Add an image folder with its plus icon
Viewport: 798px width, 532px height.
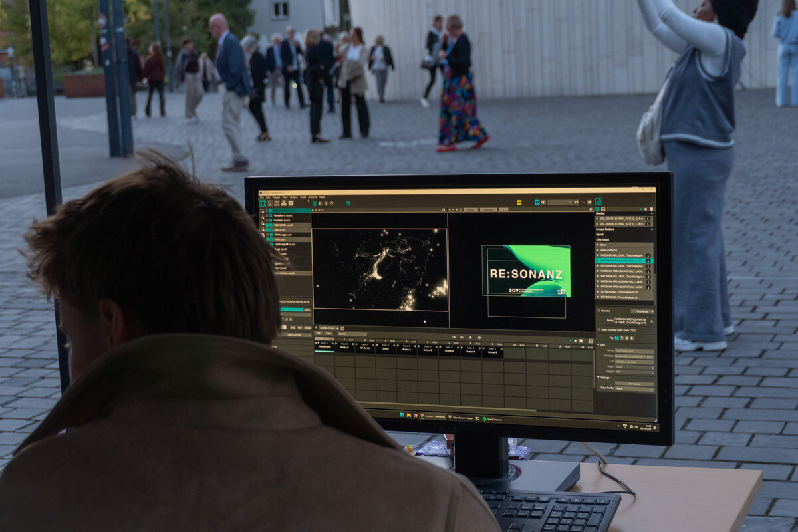652,229
